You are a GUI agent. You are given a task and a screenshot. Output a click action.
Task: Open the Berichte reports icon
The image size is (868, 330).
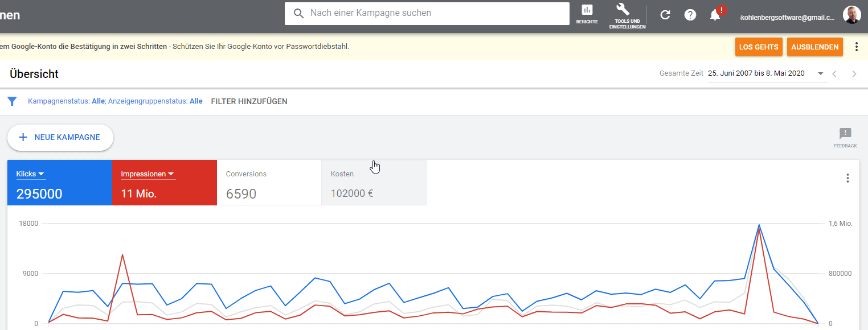[x=587, y=14]
